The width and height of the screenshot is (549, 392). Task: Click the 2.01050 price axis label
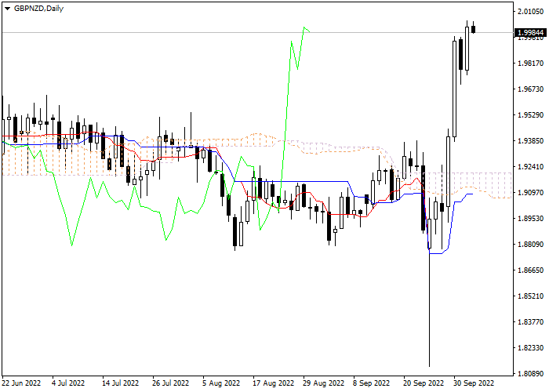coord(530,12)
